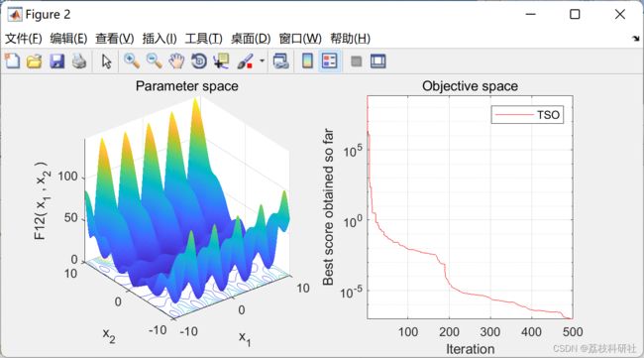Screen dimensions: 644x358
Task: Maximize the Figure 2 window
Action: [x=575, y=15]
